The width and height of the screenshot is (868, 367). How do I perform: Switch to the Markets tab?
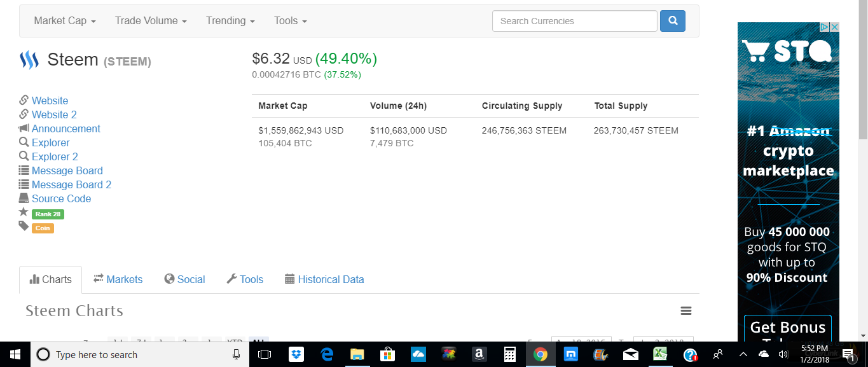pos(118,279)
